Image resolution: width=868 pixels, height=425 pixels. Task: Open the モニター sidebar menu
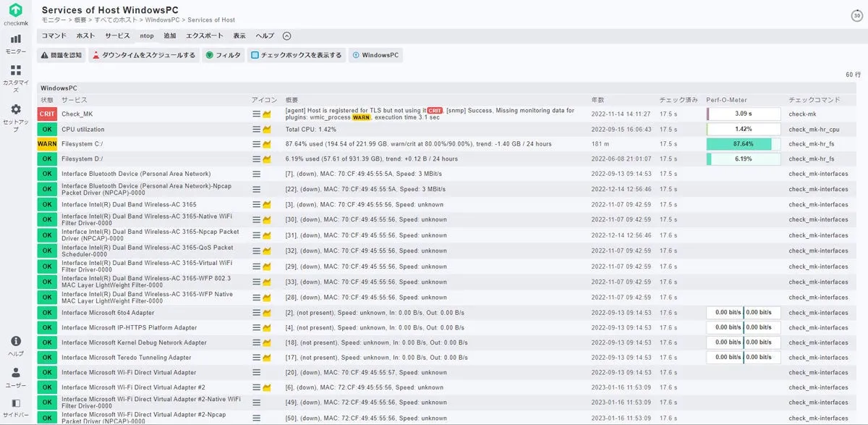[16, 43]
